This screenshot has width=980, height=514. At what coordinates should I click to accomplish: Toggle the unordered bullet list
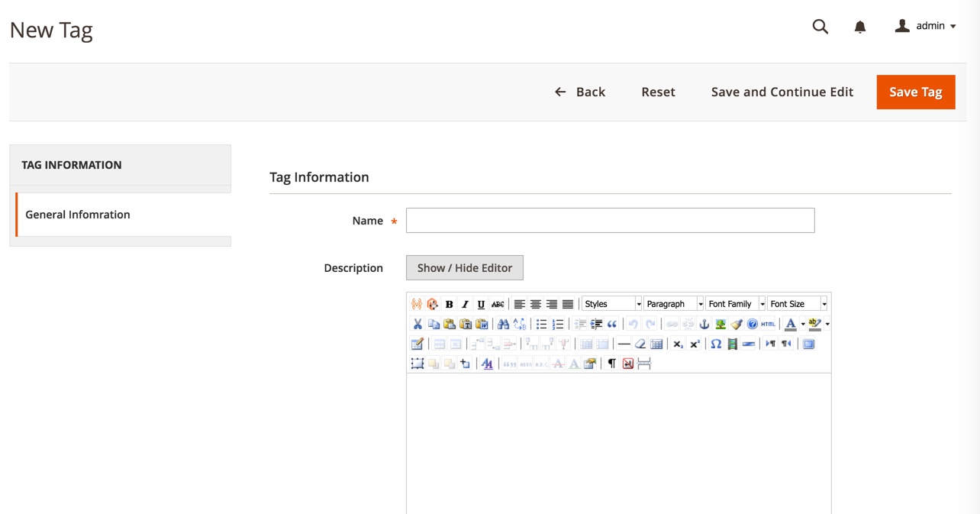coord(541,324)
